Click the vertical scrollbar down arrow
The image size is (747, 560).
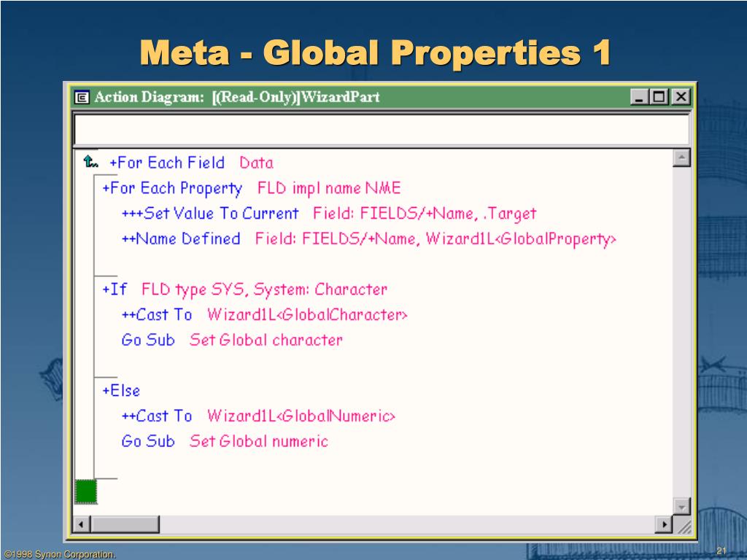pos(682,507)
